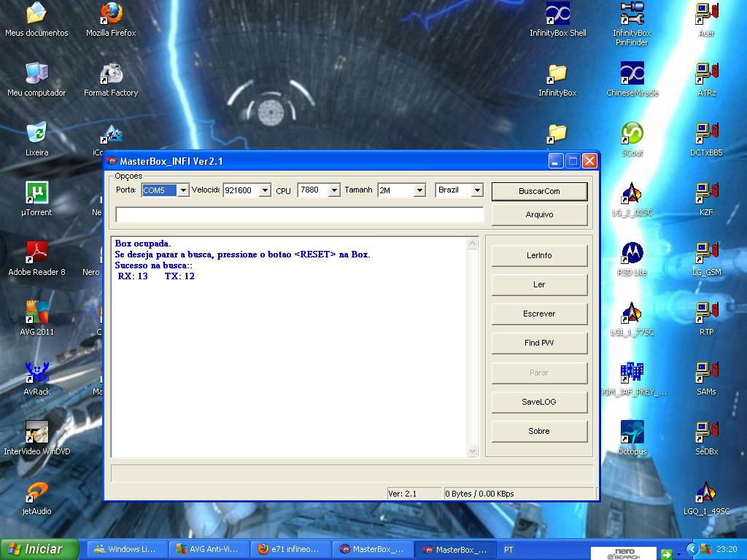The image size is (747, 560).
Task: Open the InfinityBox PinFinder shortcut
Action: click(x=632, y=15)
